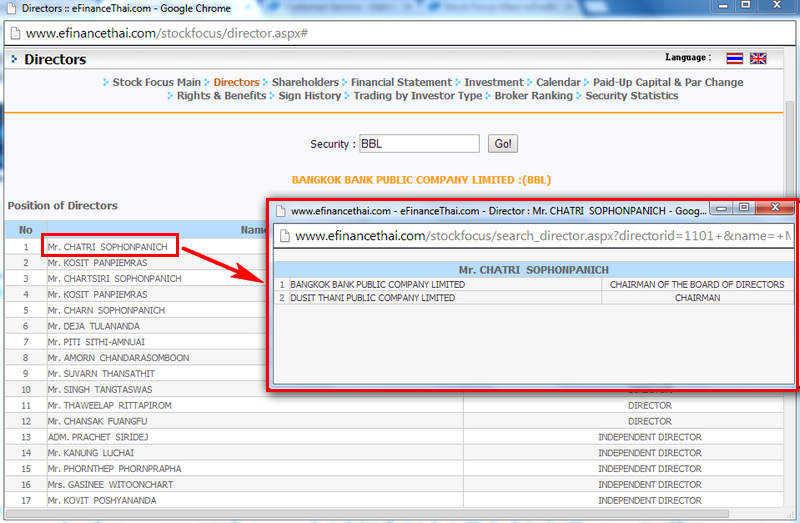The image size is (800, 523).
Task: Open Financial Statement section
Action: 401,82
